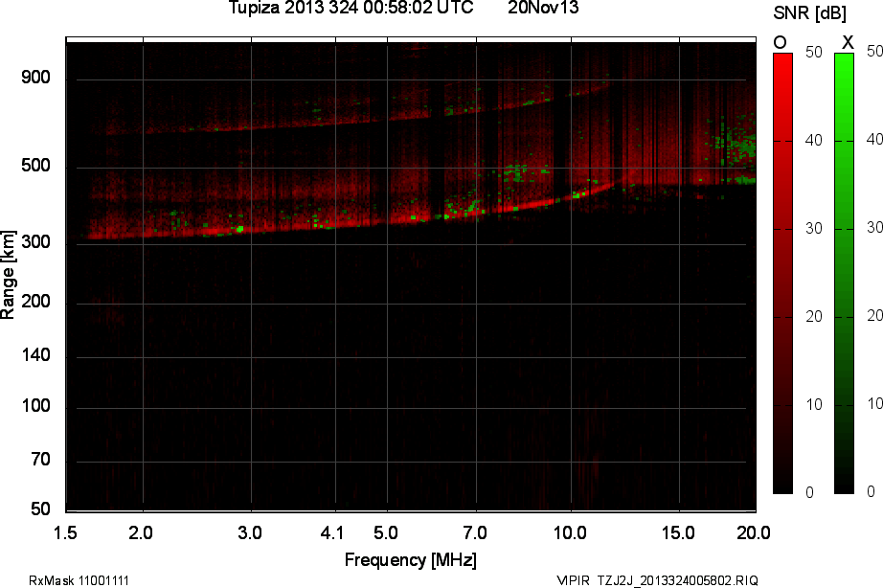The image size is (883, 588).
Task: Click the 140 range axis tick label
Action: click(35, 355)
